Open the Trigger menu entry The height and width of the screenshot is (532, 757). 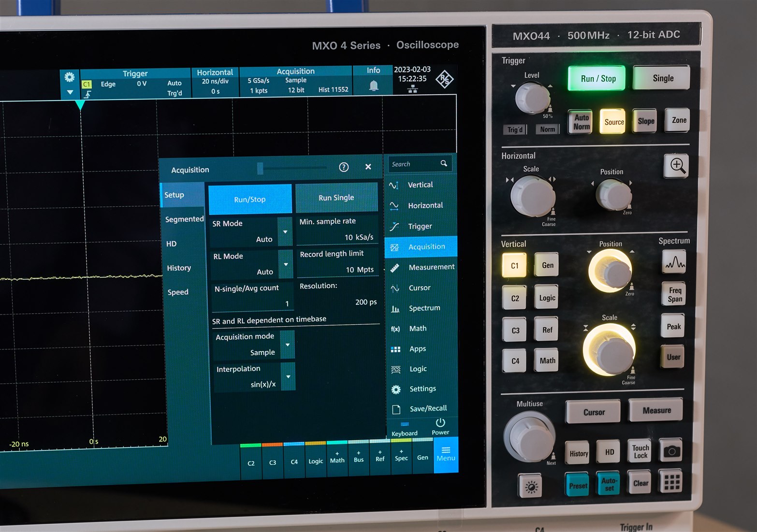click(x=421, y=226)
